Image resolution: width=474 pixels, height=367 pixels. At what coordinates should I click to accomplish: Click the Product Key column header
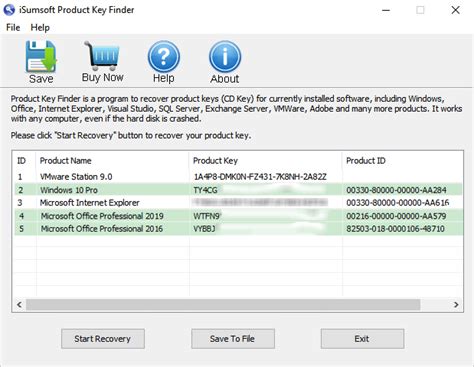[x=215, y=161]
